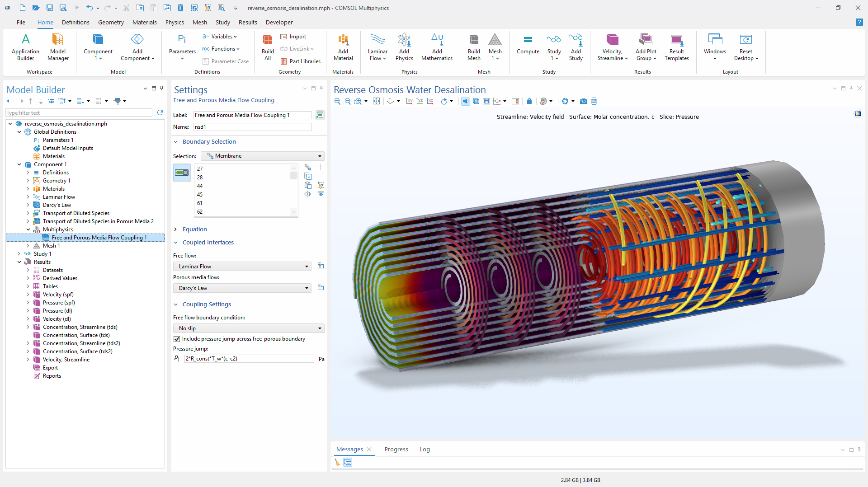Open the Model Manager
The height and width of the screenshot is (487, 868).
tap(58, 45)
